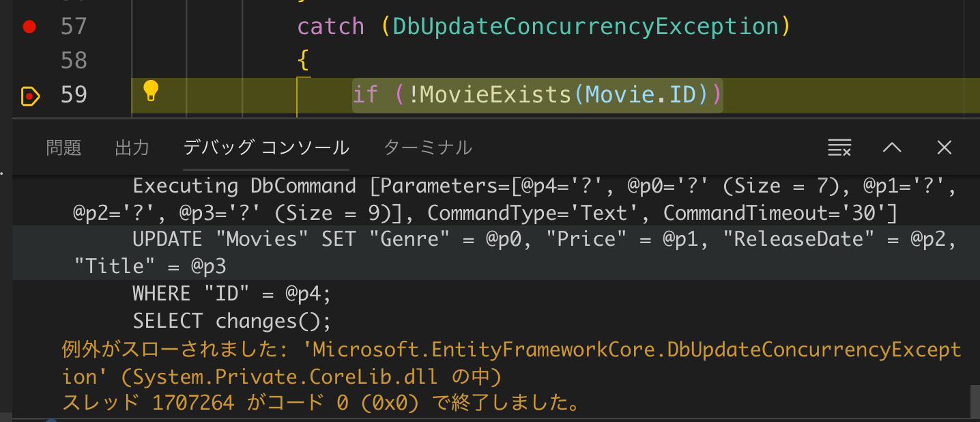
Task: Close the bottom panel with the X
Action: [x=944, y=147]
